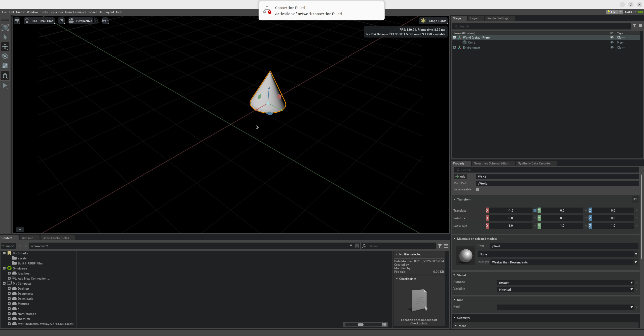The width and height of the screenshot is (644, 336).
Task: Open the Perspective camera menu
Action: 81,21
